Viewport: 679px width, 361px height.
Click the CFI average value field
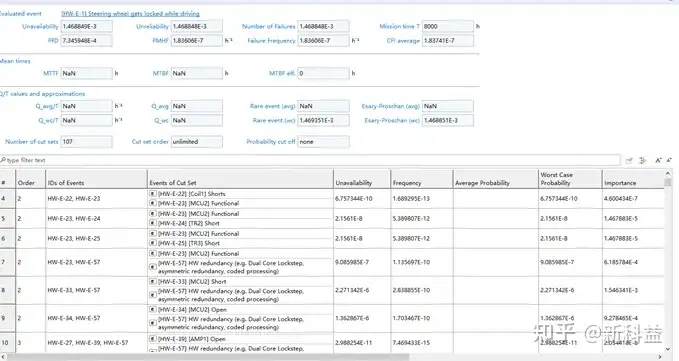[x=447, y=41]
